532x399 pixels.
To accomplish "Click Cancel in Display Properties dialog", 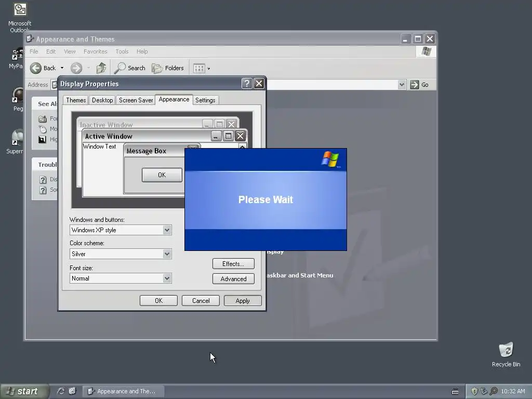I will [x=201, y=301].
